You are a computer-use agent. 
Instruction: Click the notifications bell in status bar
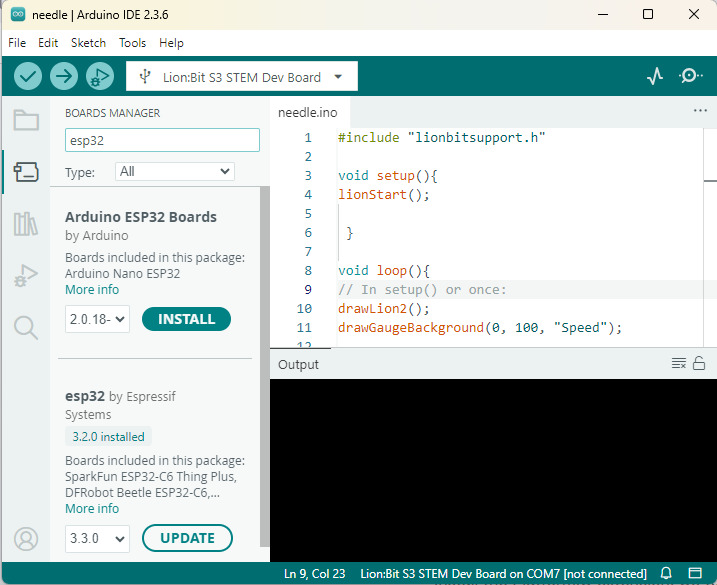pyautogui.click(x=667, y=573)
